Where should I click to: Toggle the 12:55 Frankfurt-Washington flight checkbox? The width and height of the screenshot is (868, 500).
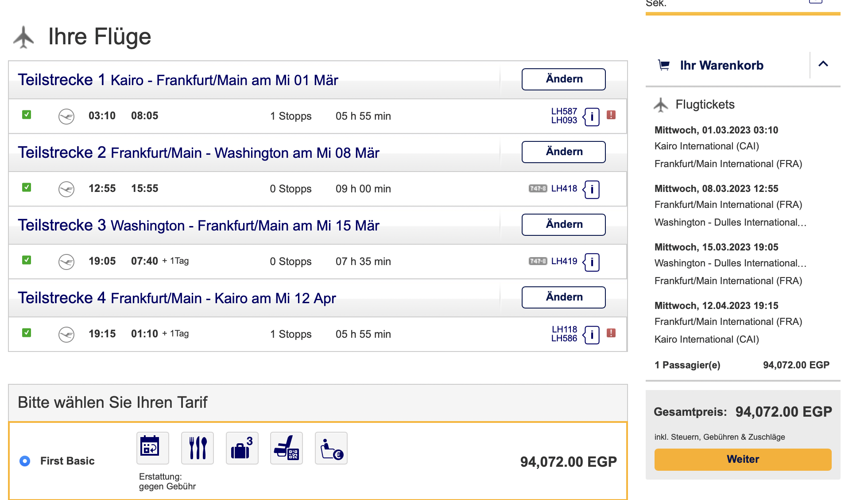coord(27,187)
